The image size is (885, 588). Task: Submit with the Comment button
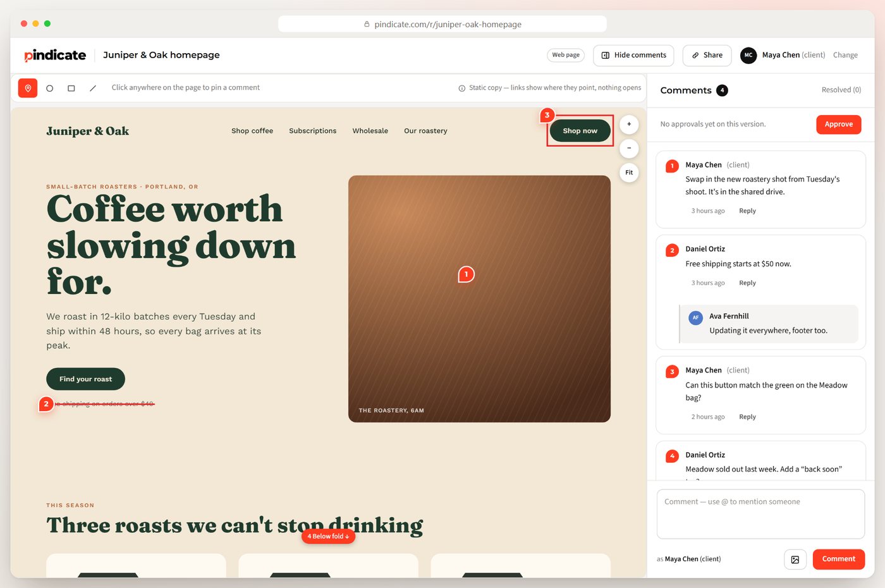[x=838, y=560]
